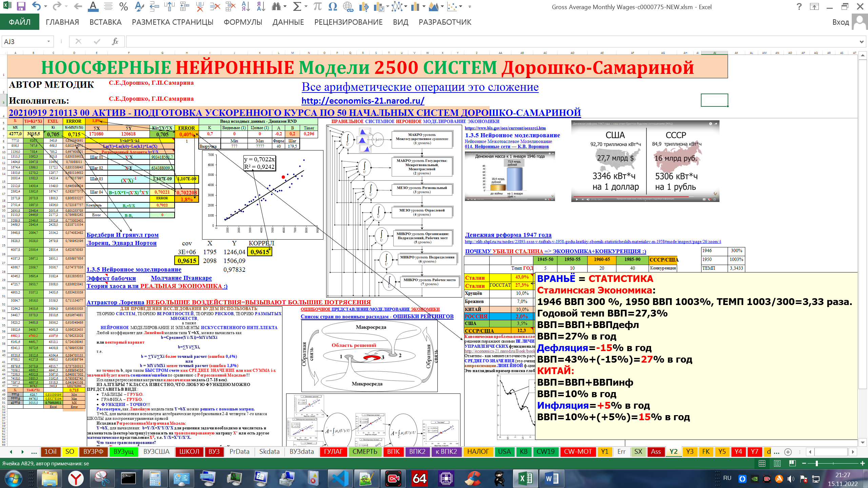Click the Денежная реформа 1947 года link
The height and width of the screenshot is (488, 868).
(x=508, y=235)
